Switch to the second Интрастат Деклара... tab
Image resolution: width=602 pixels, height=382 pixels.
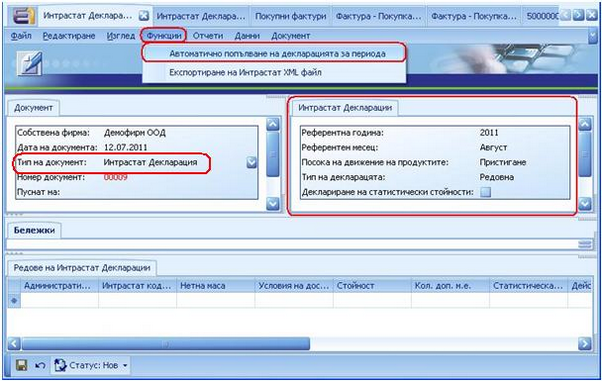201,16
